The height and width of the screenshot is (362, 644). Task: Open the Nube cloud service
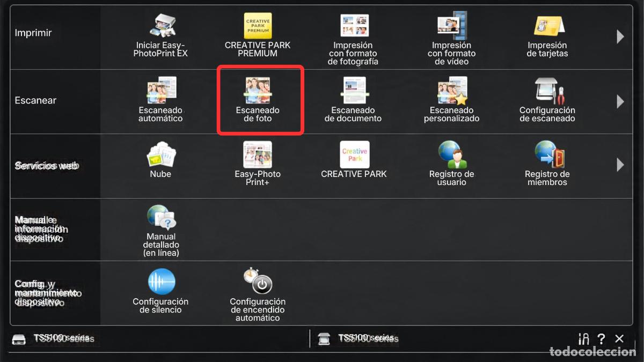(160, 160)
